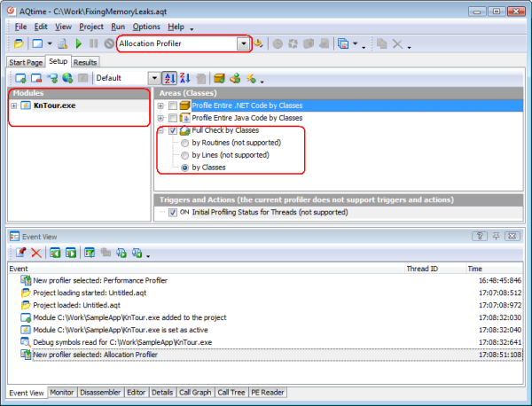Open the Default configuration dropdown arrow
Image resolution: width=532 pixels, height=406 pixels.
[x=154, y=78]
